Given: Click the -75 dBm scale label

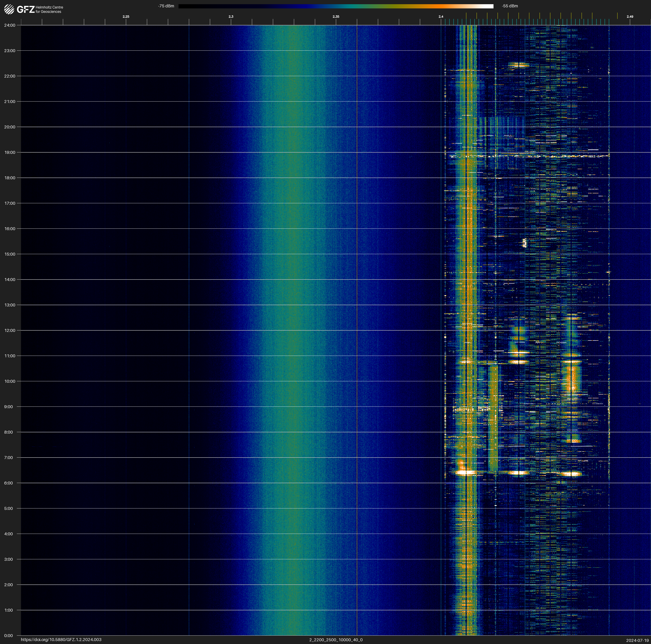Looking at the screenshot, I should pyautogui.click(x=166, y=6).
